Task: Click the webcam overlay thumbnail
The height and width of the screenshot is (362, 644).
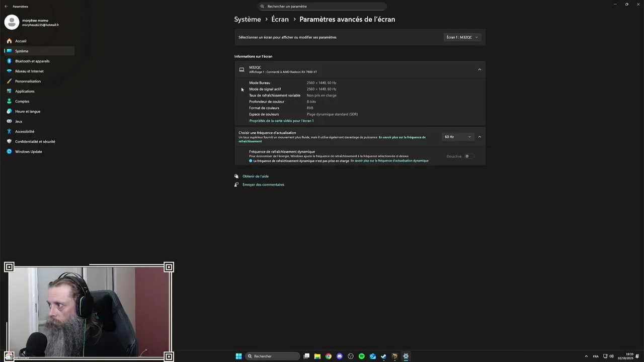Action: click(89, 312)
